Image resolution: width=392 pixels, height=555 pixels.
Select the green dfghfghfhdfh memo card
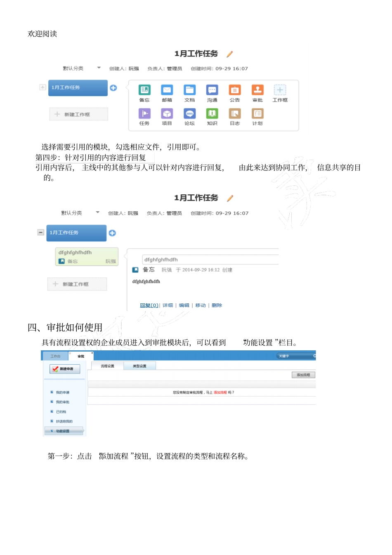click(87, 256)
